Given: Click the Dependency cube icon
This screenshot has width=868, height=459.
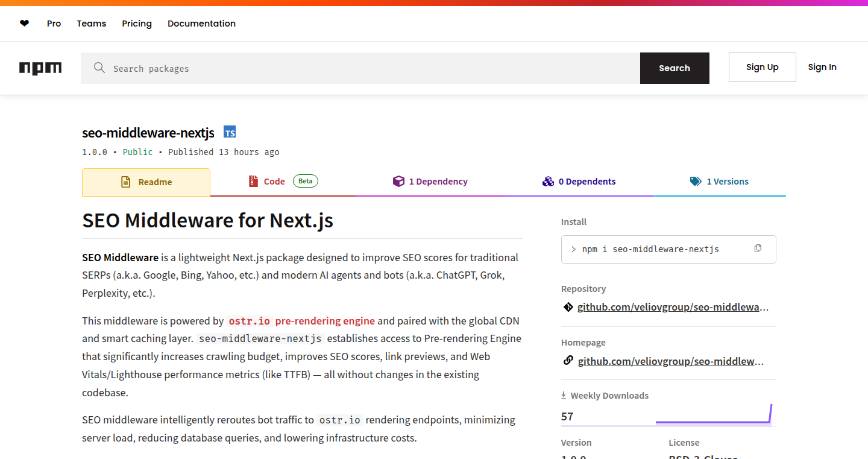Looking at the screenshot, I should 398,181.
